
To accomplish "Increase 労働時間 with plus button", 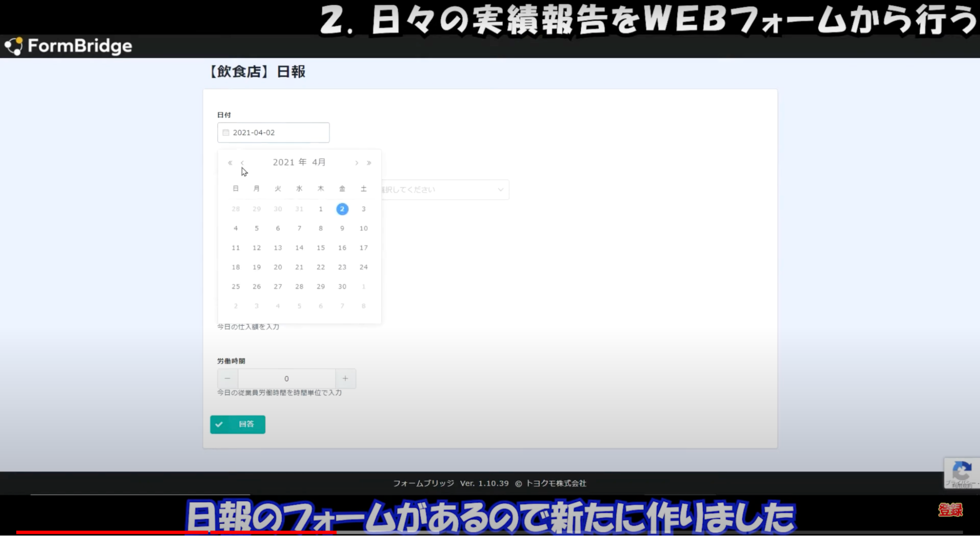I will coord(346,379).
